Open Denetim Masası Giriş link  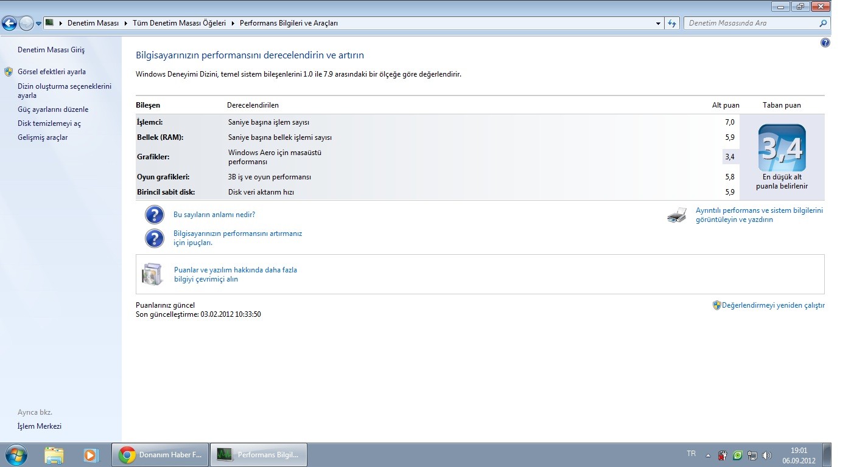click(x=51, y=50)
